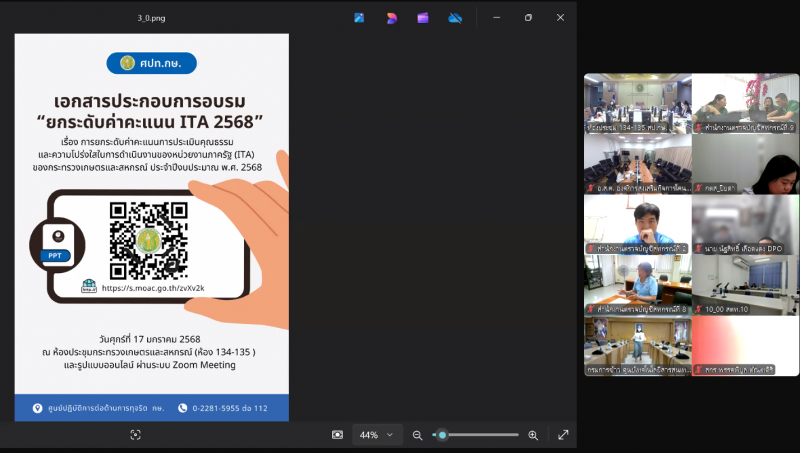Select the DPO participant blurred video tile
This screenshot has width=800, height=453.
[745, 224]
